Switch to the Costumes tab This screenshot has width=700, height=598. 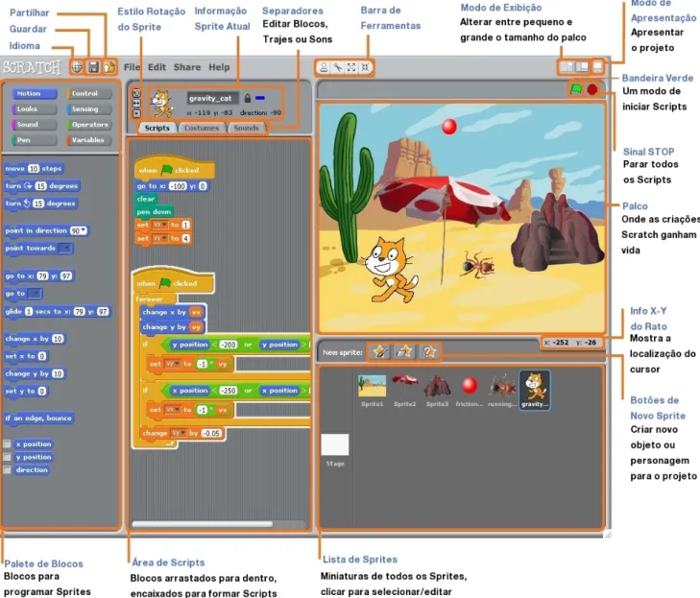coord(202,128)
